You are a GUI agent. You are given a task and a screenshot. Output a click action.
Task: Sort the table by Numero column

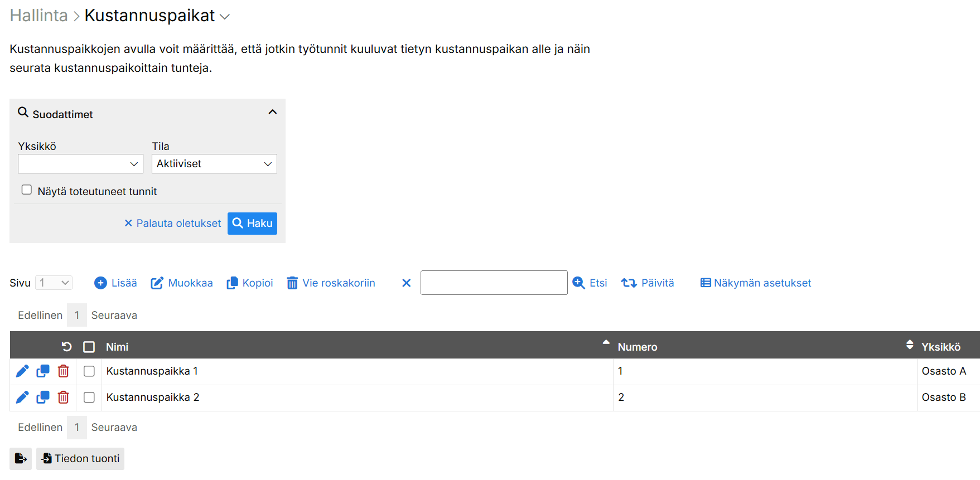pos(637,347)
